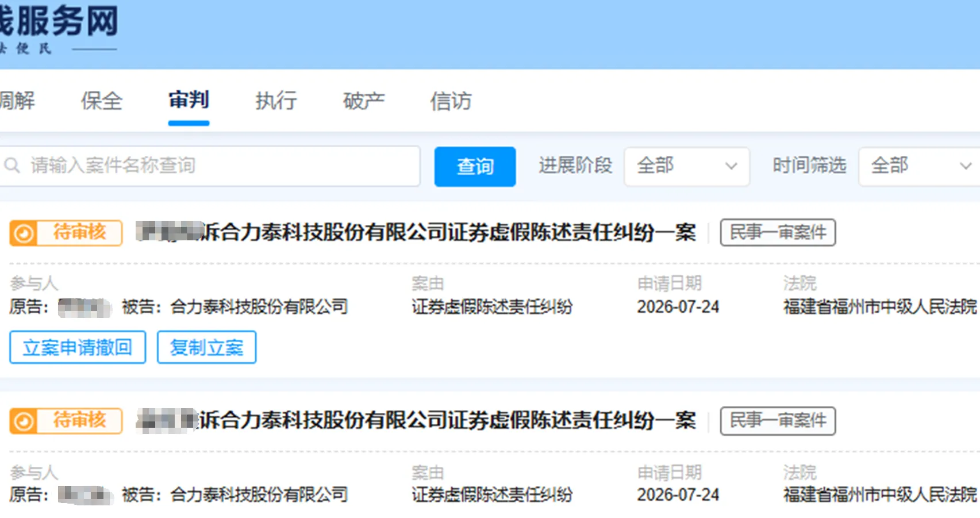
Task: Open the 进展阶段 dropdown set to 全部
Action: pyautogui.click(x=687, y=166)
